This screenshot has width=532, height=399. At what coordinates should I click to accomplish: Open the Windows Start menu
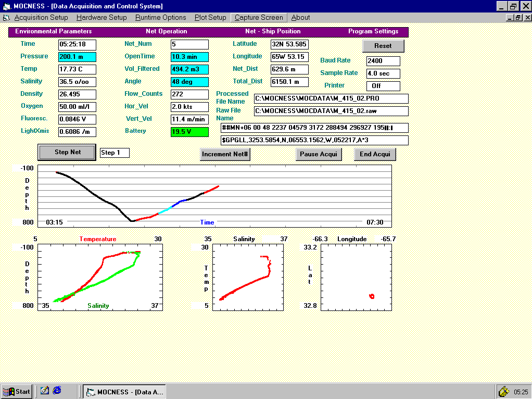17,392
